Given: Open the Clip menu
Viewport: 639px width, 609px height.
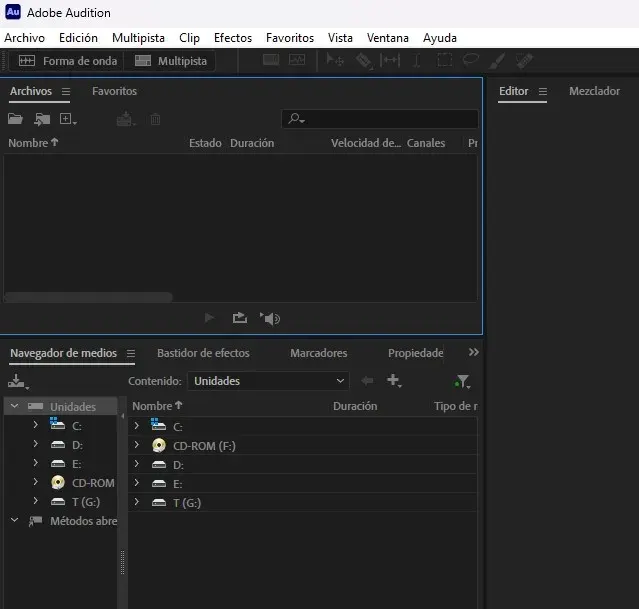Looking at the screenshot, I should (x=189, y=38).
